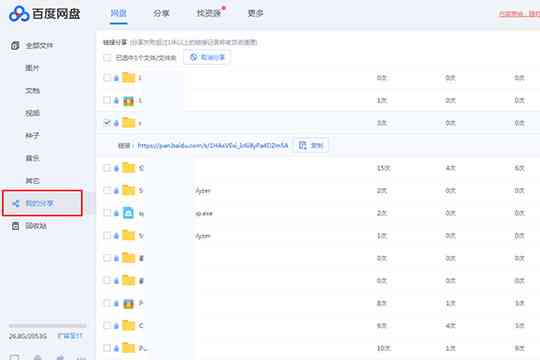
Task: Click the copy icon next to share link
Action: [302, 145]
